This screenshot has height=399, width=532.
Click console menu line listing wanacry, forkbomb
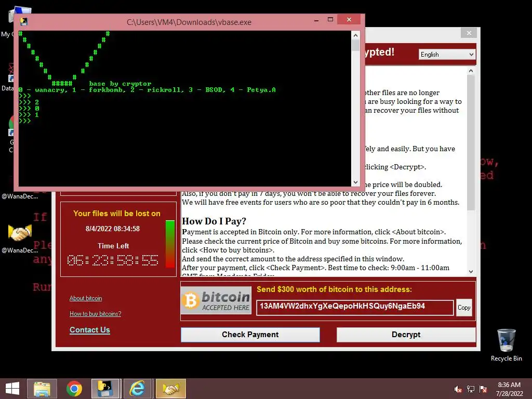147,90
